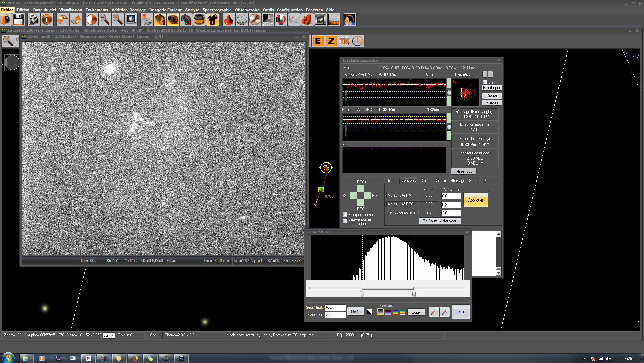This screenshot has width=644, height=363.
Task: Click the TU globe icon
Action: pos(344,41)
